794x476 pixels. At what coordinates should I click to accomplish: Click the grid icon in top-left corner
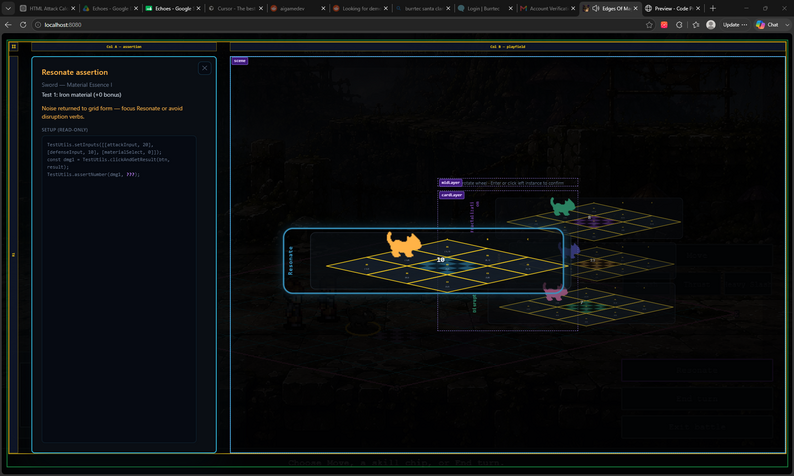pos(14,47)
